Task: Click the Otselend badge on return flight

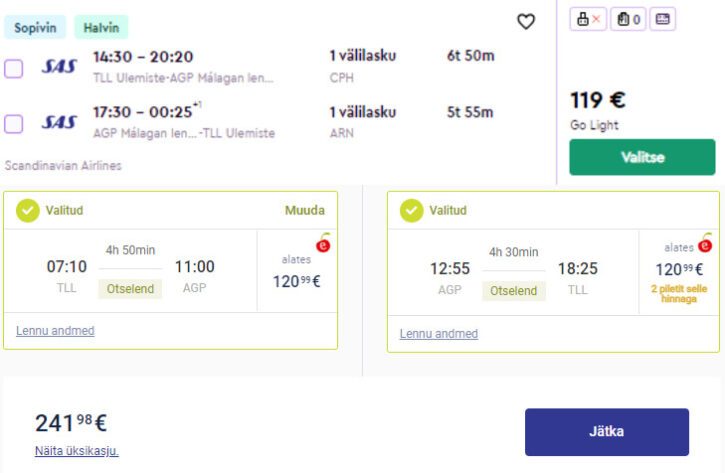Action: (x=514, y=291)
